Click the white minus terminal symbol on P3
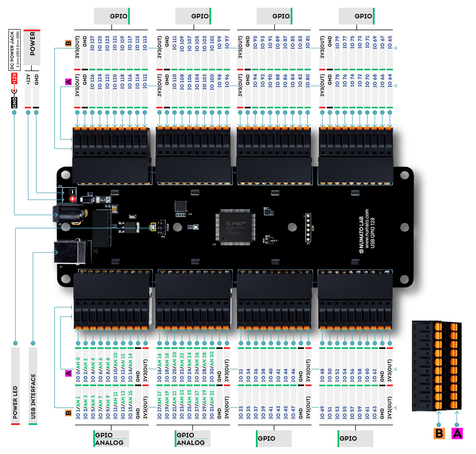This screenshot has width=476, height=454. (72, 192)
